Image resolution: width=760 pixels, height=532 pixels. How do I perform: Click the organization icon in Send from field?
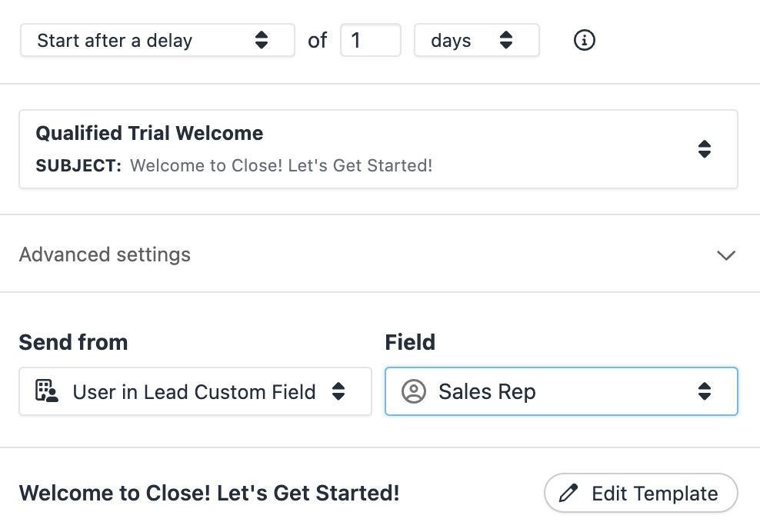coord(46,391)
